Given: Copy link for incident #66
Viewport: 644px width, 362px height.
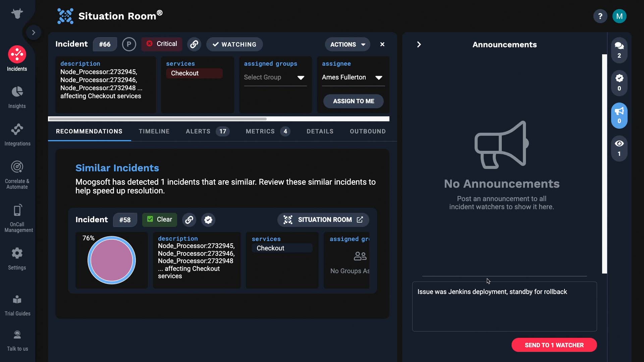Looking at the screenshot, I should 194,44.
